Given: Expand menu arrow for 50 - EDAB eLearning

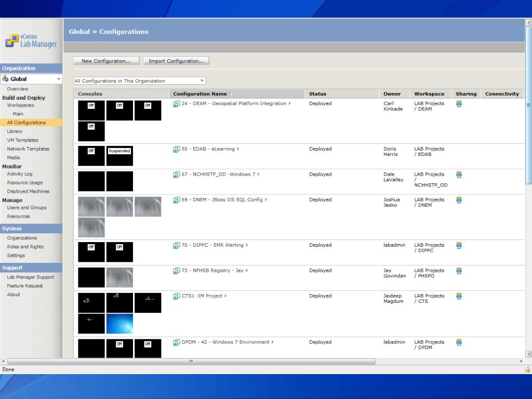Looking at the screenshot, I should click(238, 149).
